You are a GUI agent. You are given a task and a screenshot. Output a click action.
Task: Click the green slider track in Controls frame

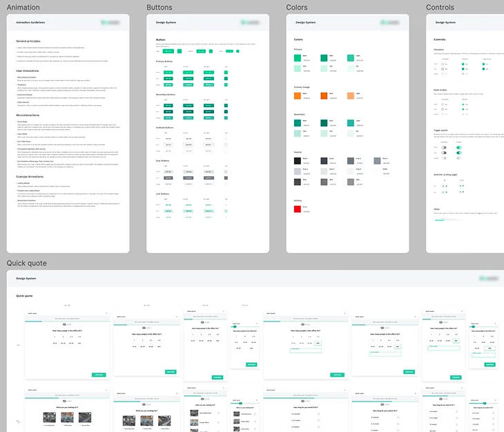[439, 220]
